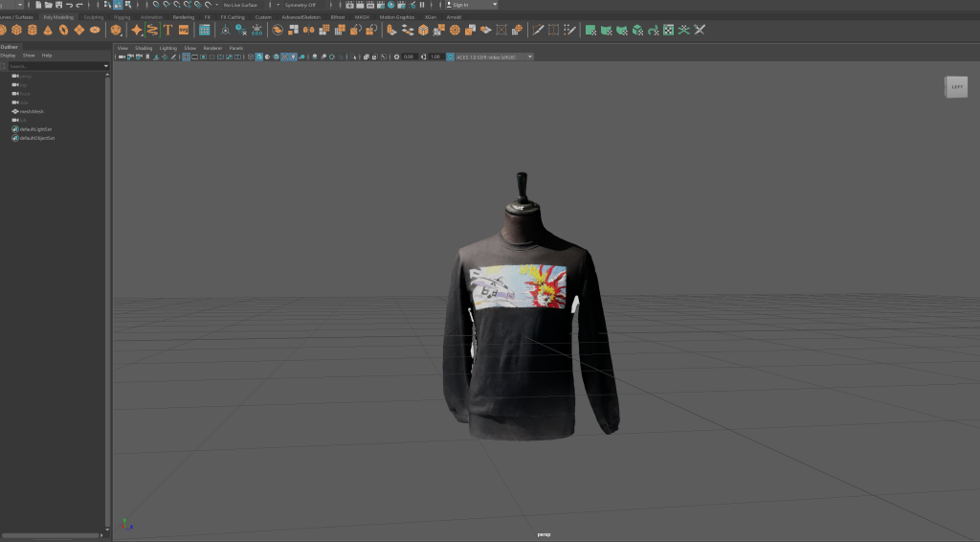Click the delete history shelf icon
980x542 pixels.
241,30
